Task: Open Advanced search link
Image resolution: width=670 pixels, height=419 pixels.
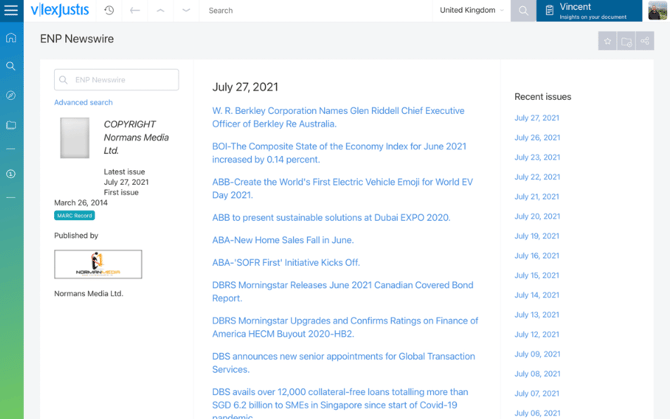Action: click(83, 103)
